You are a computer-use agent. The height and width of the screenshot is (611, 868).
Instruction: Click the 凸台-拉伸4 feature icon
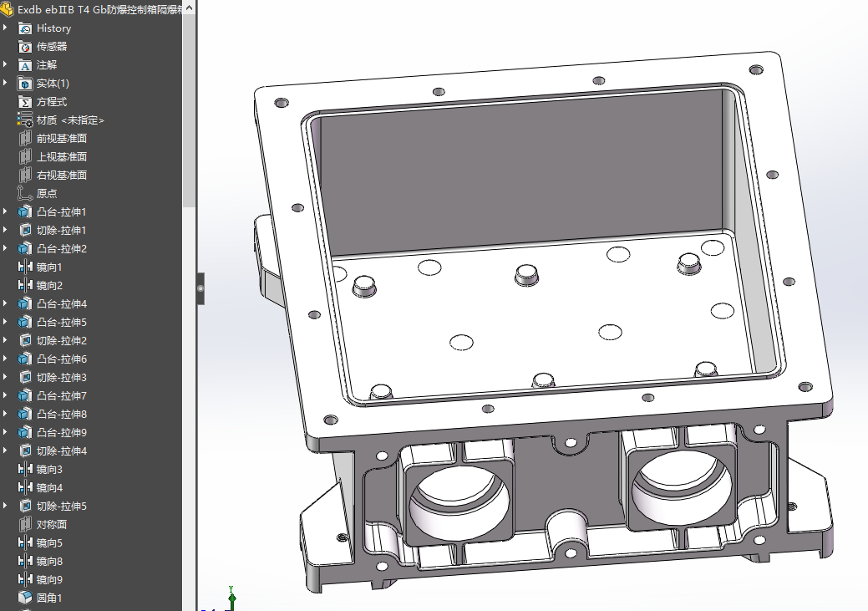[x=25, y=303]
